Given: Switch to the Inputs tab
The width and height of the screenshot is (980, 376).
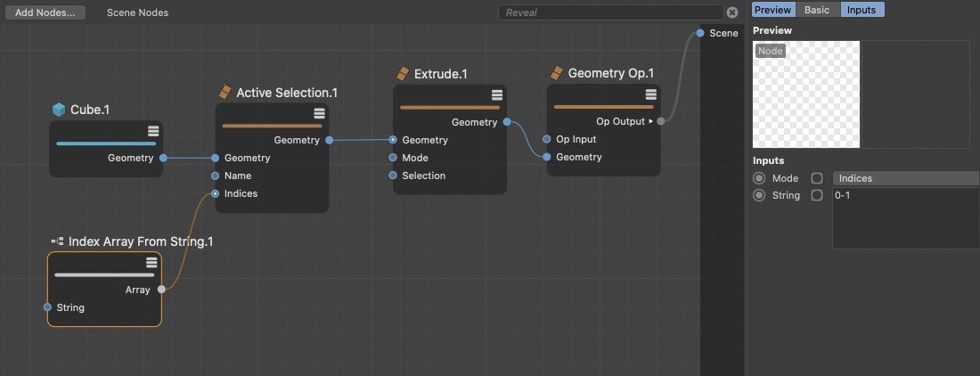Looking at the screenshot, I should (x=862, y=10).
